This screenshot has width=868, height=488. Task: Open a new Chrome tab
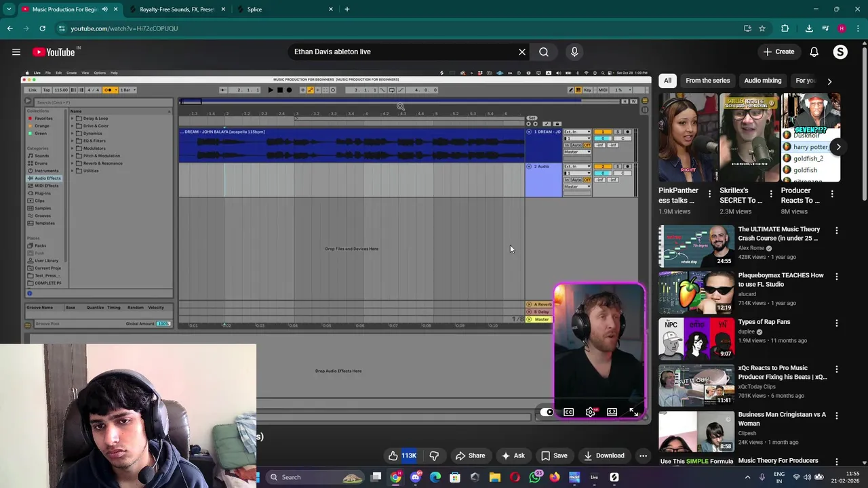pos(347,9)
